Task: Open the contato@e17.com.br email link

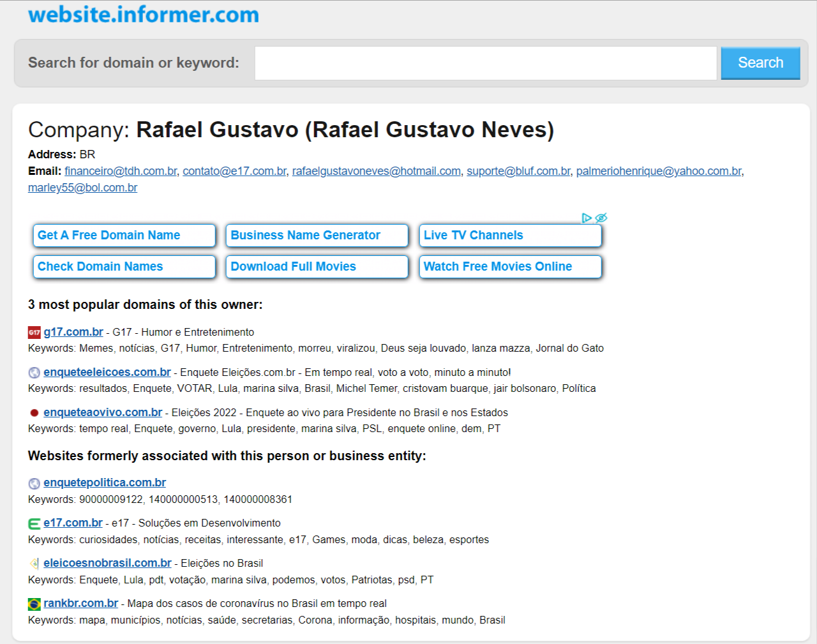Action: pyautogui.click(x=234, y=171)
